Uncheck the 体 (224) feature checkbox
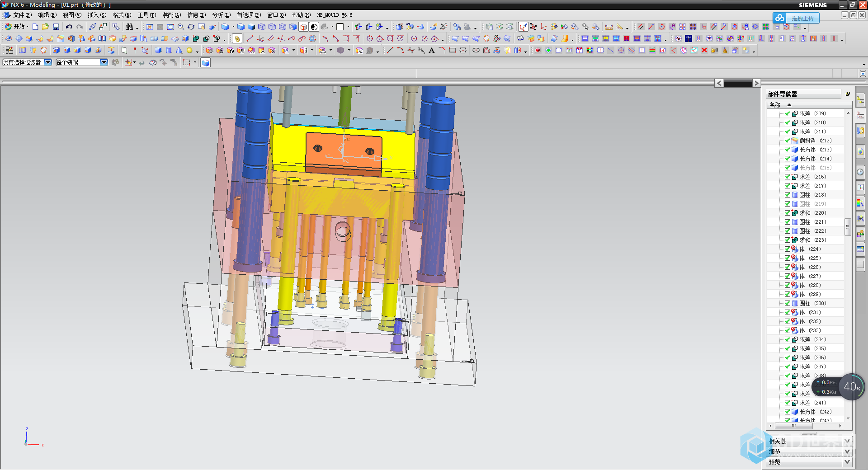The height and width of the screenshot is (470, 868). 788,249
